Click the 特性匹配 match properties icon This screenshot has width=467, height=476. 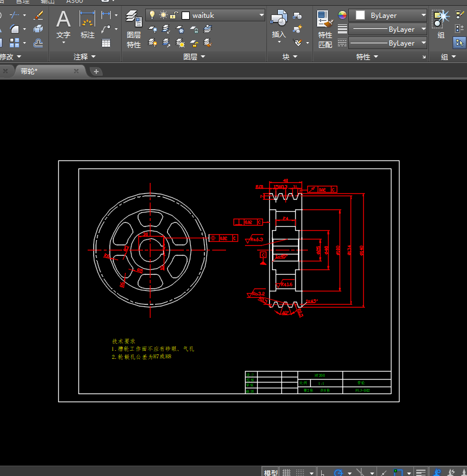(x=325, y=29)
